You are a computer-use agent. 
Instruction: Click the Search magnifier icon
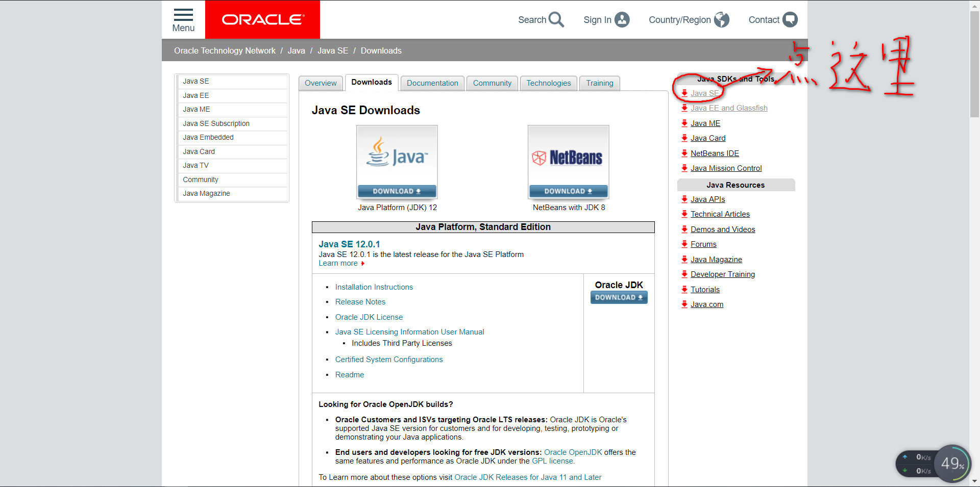pos(556,20)
